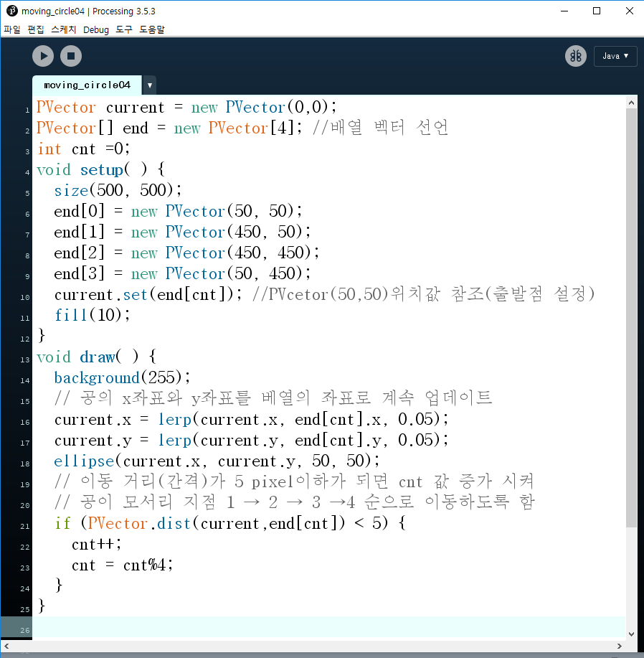The height and width of the screenshot is (658, 644).
Task: Open the 파일 menu
Action: [x=11, y=29]
